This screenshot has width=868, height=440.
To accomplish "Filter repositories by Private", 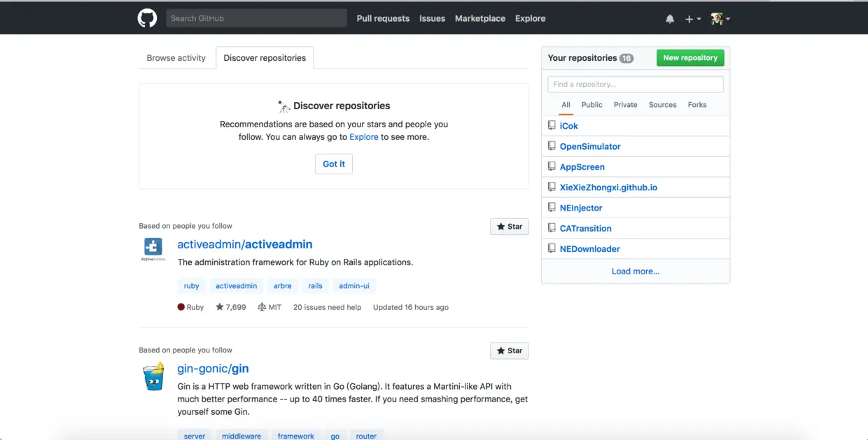I will point(625,104).
